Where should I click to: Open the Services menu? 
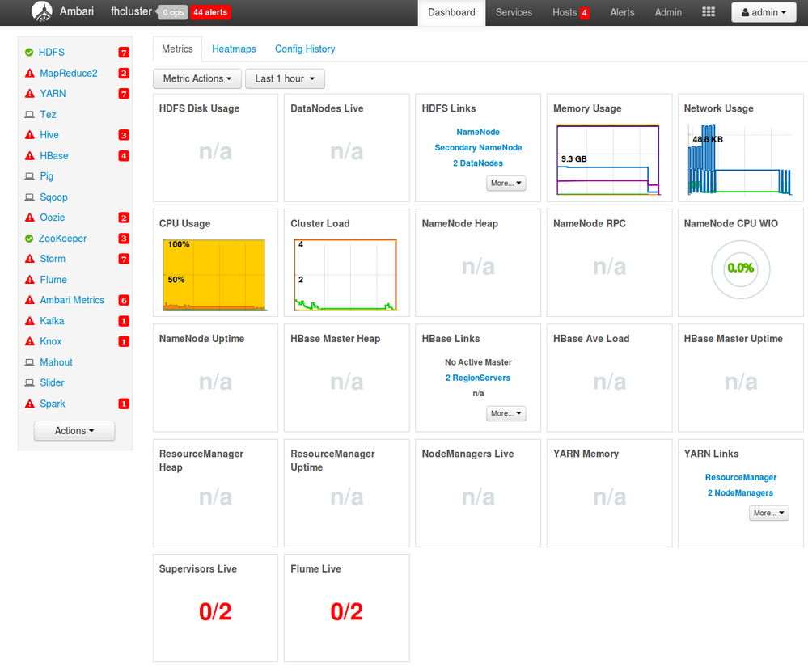pyautogui.click(x=514, y=12)
